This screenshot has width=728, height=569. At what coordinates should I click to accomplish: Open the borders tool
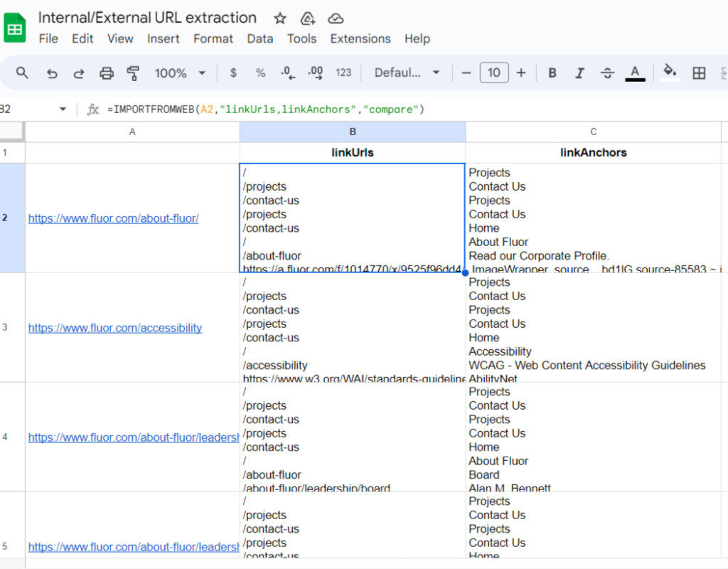tap(699, 73)
